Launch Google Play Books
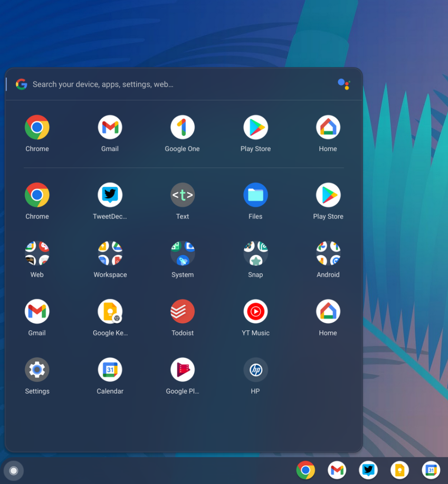This screenshot has height=484, width=448. pyautogui.click(x=183, y=370)
